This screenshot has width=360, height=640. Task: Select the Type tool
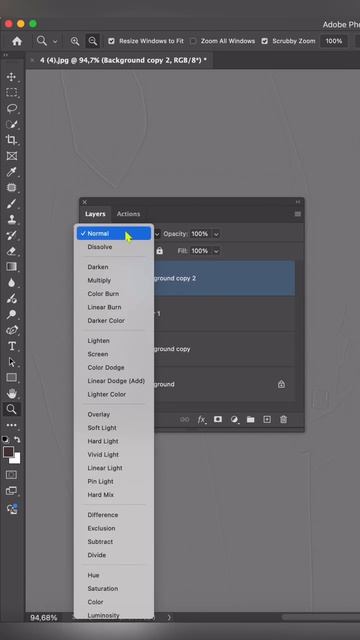(11, 346)
